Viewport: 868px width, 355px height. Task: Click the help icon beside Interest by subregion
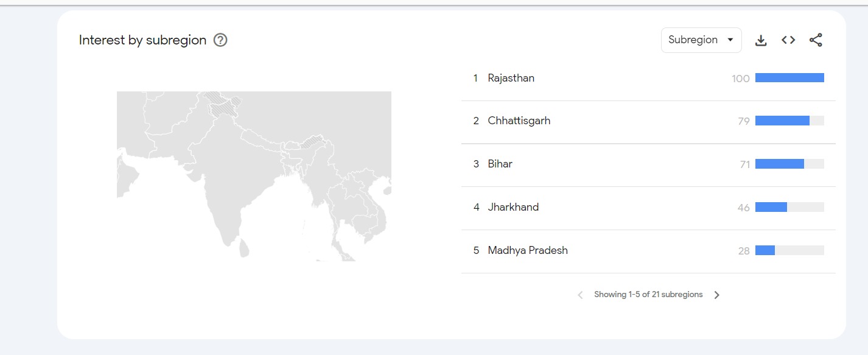point(220,40)
